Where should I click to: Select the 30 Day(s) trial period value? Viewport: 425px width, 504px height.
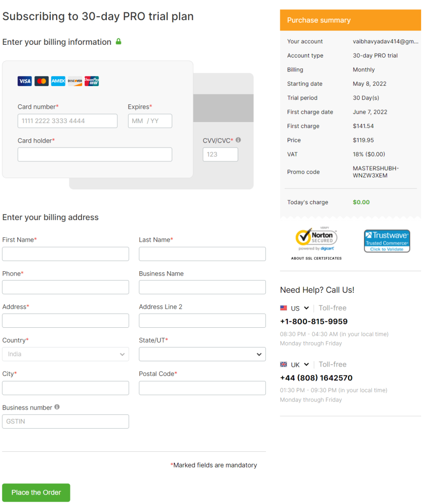click(366, 98)
